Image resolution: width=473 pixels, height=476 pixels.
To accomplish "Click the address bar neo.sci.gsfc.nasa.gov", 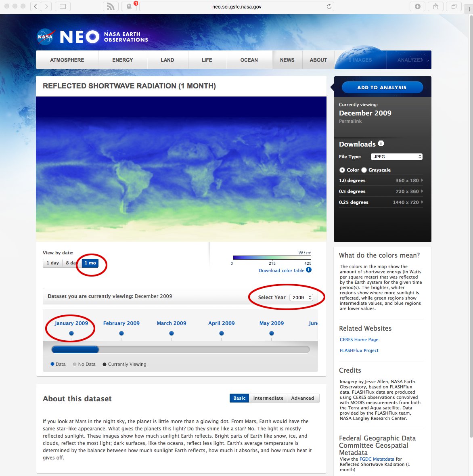I will click(x=236, y=6).
